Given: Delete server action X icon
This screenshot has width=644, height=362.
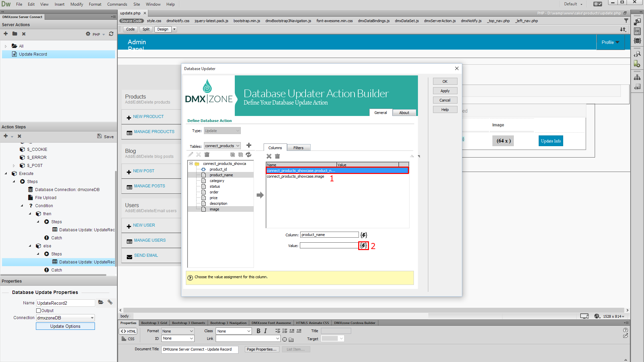Looking at the screenshot, I should tap(24, 34).
